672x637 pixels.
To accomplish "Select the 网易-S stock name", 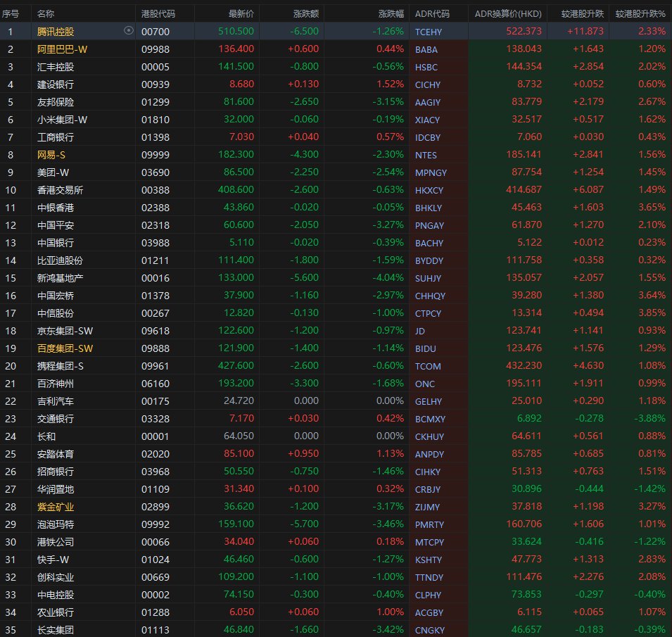I will [x=51, y=155].
